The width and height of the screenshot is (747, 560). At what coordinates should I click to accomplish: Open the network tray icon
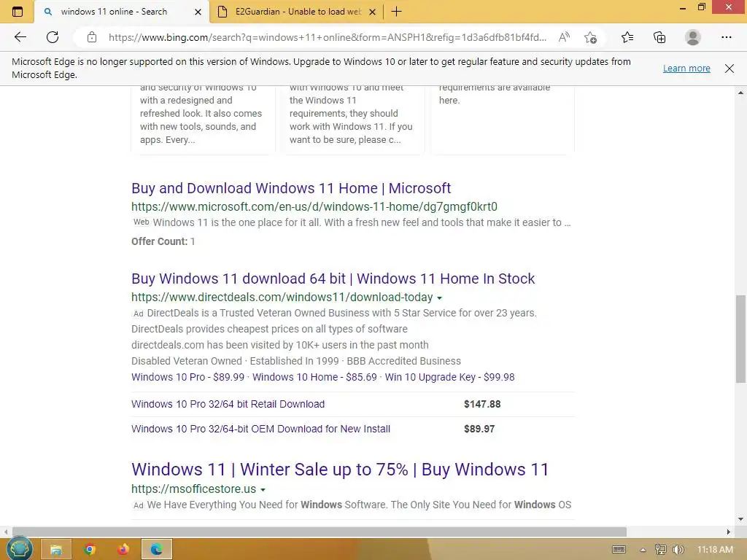[660, 550]
